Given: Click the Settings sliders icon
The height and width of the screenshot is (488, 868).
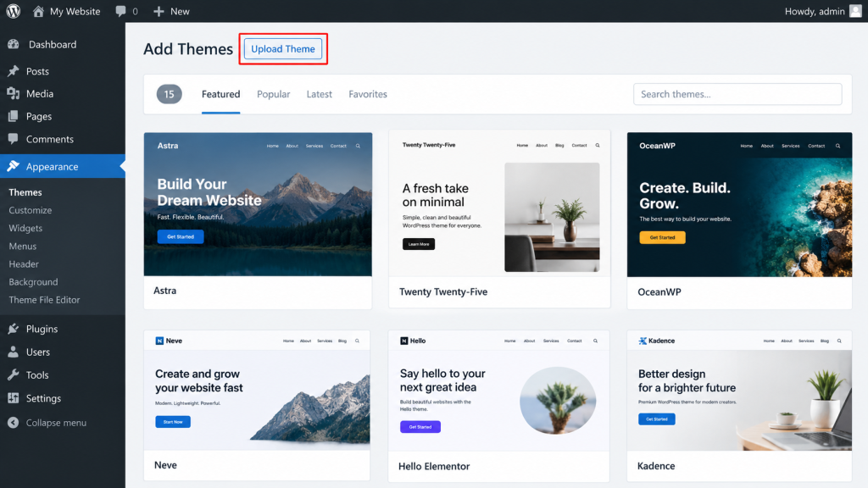Looking at the screenshot, I should point(14,398).
